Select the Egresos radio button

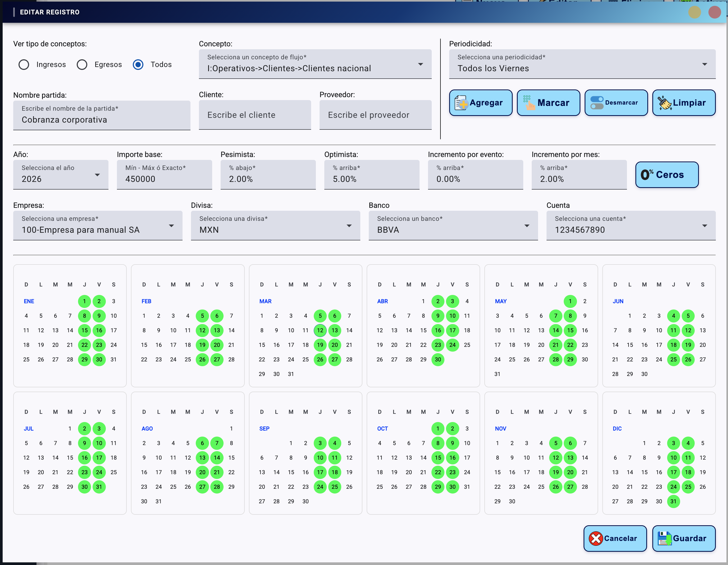click(82, 64)
